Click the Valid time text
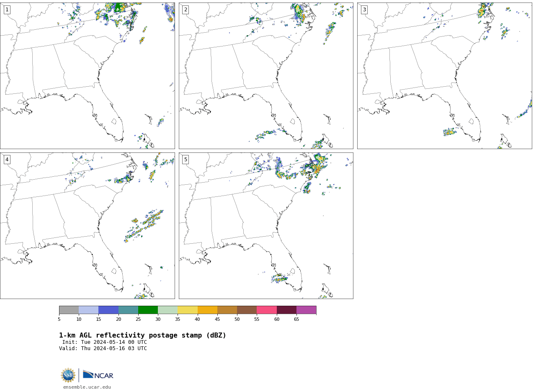This screenshot has width=536, height=392. [x=103, y=348]
